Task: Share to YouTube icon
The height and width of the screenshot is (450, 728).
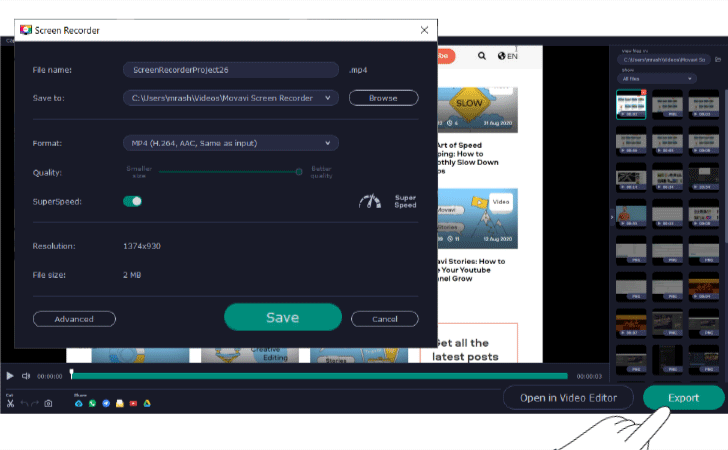Action: tap(133, 403)
